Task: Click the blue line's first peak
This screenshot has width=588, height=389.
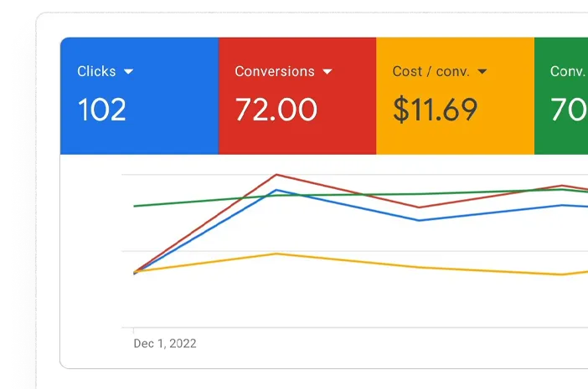Action: click(x=276, y=190)
